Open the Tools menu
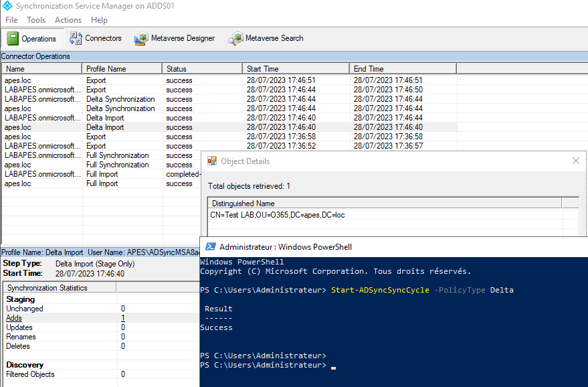The height and width of the screenshot is (387, 588). pos(36,20)
